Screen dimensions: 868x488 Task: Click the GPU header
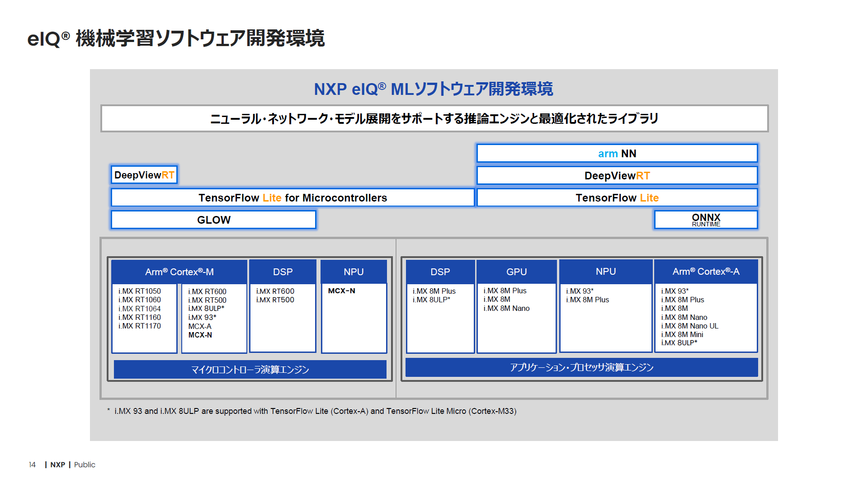pos(516,272)
